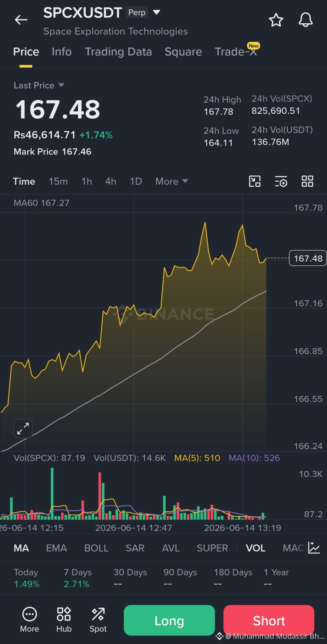Viewport: 327px width, 644px height.
Task: Toggle the BOLL indicator
Action: 96,548
